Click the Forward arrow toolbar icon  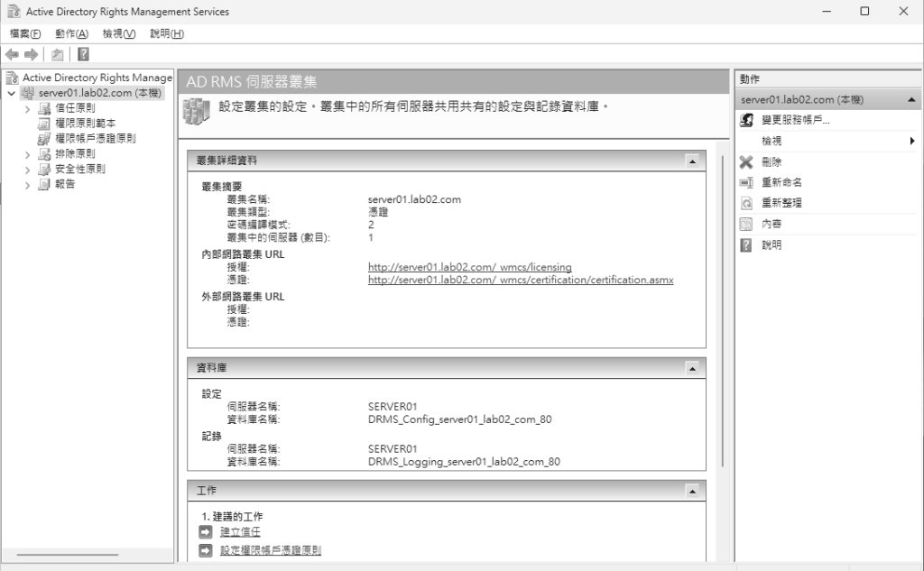pos(32,55)
